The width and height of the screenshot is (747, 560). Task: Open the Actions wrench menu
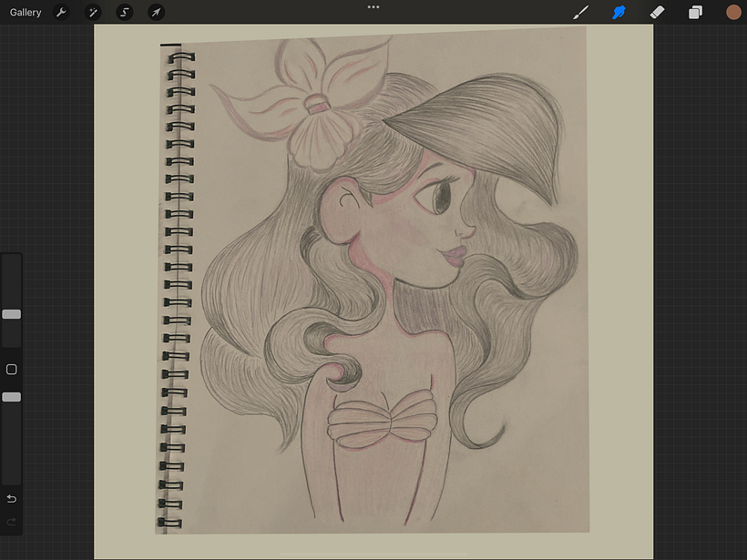point(61,13)
